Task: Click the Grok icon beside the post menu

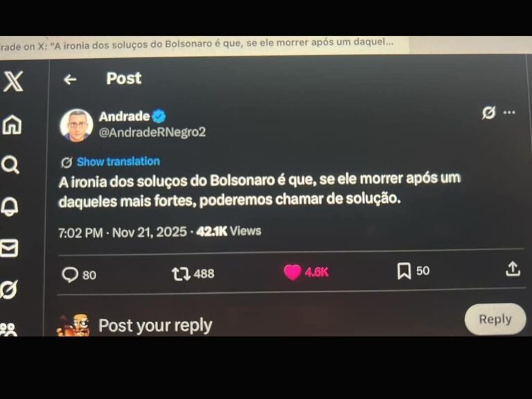Action: [x=488, y=113]
